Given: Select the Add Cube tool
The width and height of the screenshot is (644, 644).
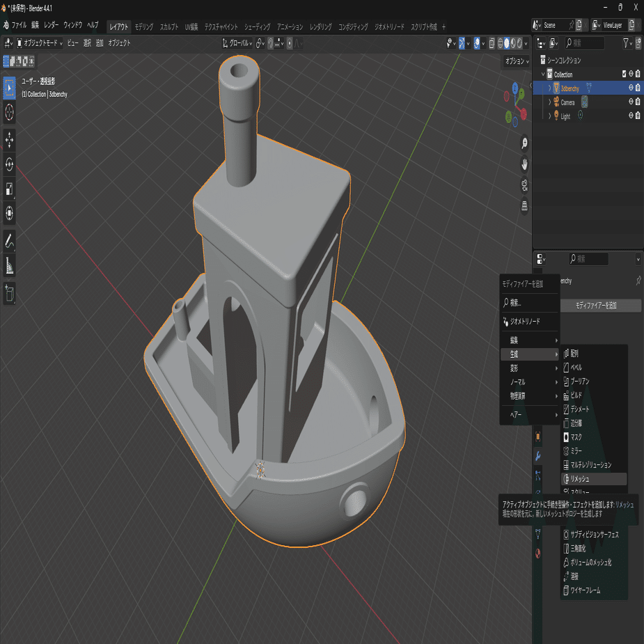Looking at the screenshot, I should click(x=9, y=293).
